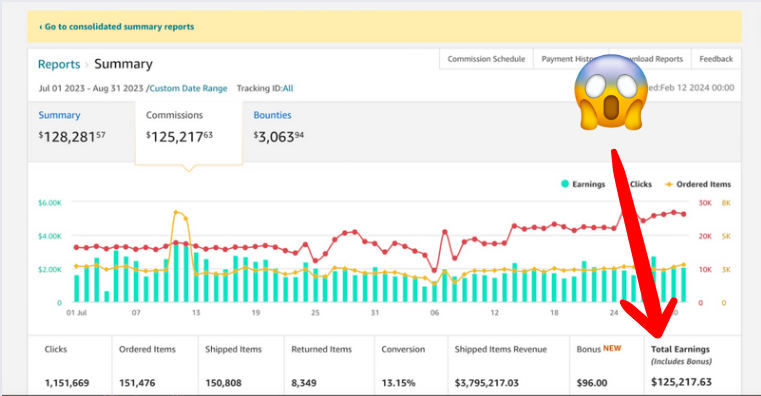761x396 pixels.
Task: Select the Conversion column header
Action: tap(403, 349)
